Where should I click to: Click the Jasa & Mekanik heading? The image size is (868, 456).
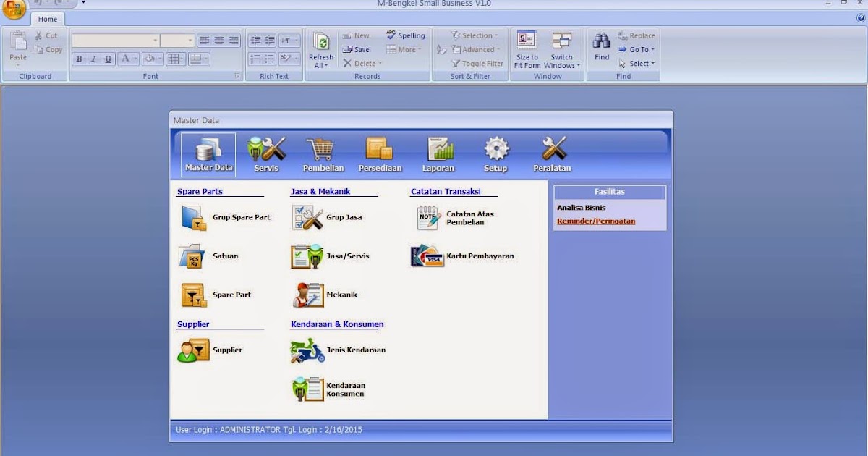pos(320,192)
